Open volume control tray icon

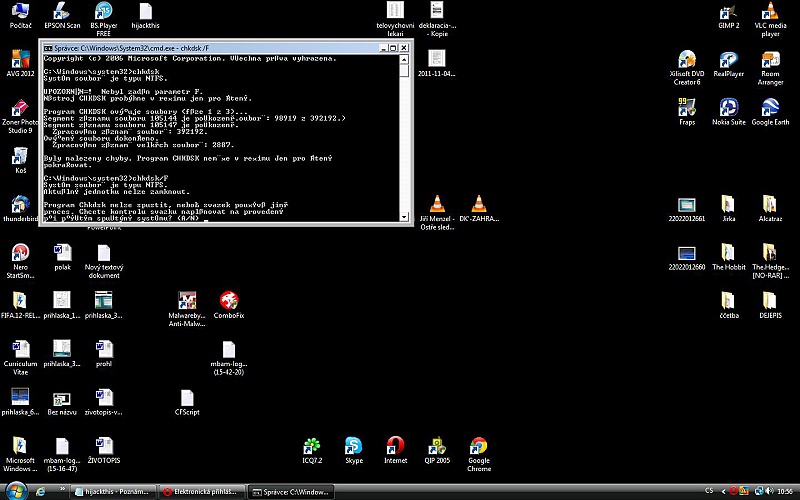tap(769, 491)
